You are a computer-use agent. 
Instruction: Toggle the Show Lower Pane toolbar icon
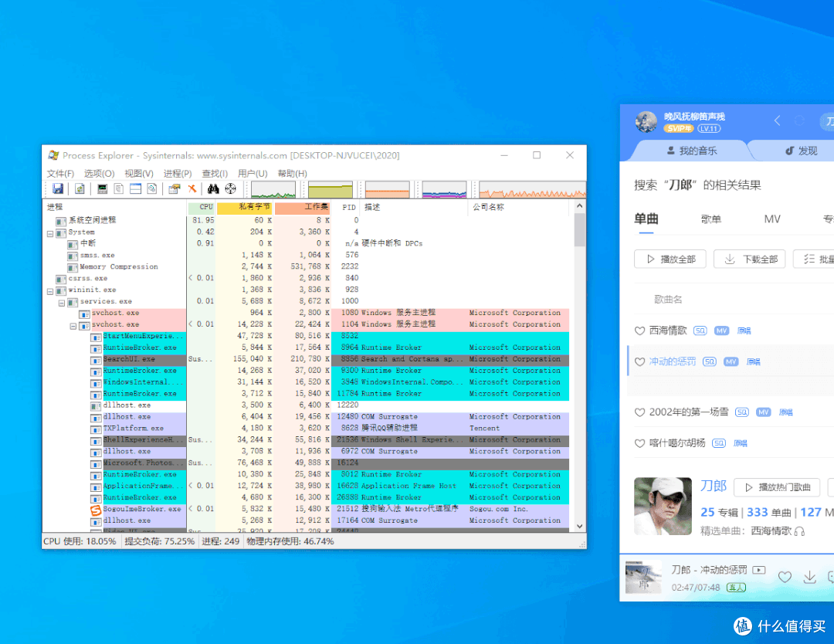(136, 188)
